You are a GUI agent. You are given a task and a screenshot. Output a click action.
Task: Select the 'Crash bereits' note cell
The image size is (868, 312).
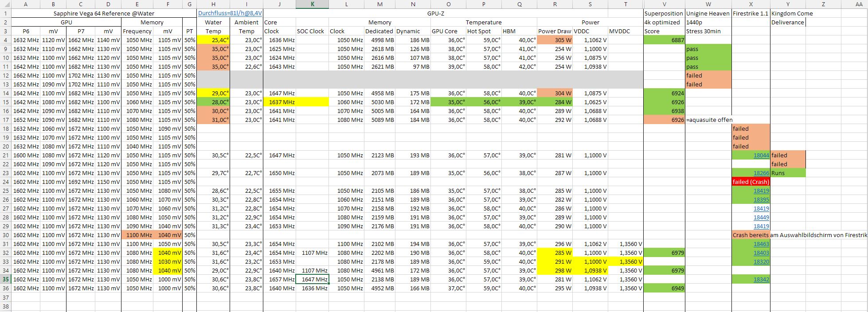pyautogui.click(x=751, y=235)
